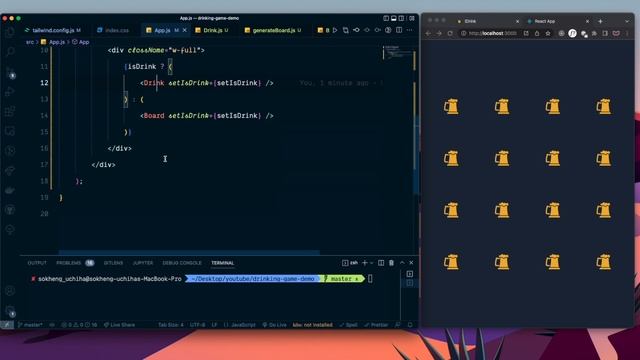The image size is (640, 360).
Task: Open the OUTPUT panel tab
Action: 37,263
